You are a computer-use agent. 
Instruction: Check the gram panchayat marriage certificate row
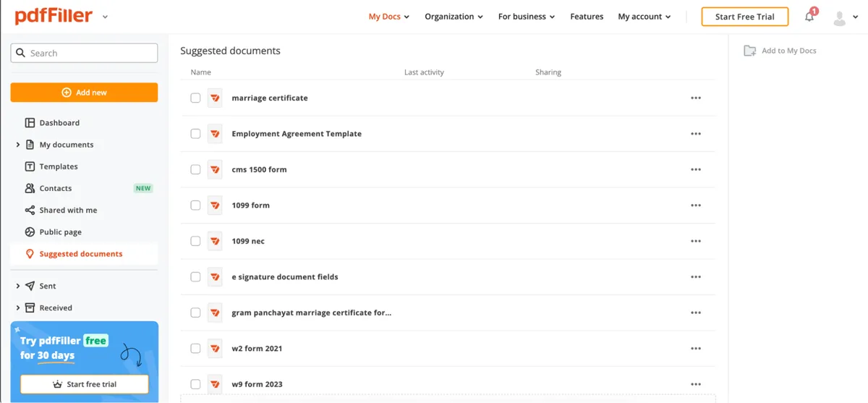[x=195, y=313]
